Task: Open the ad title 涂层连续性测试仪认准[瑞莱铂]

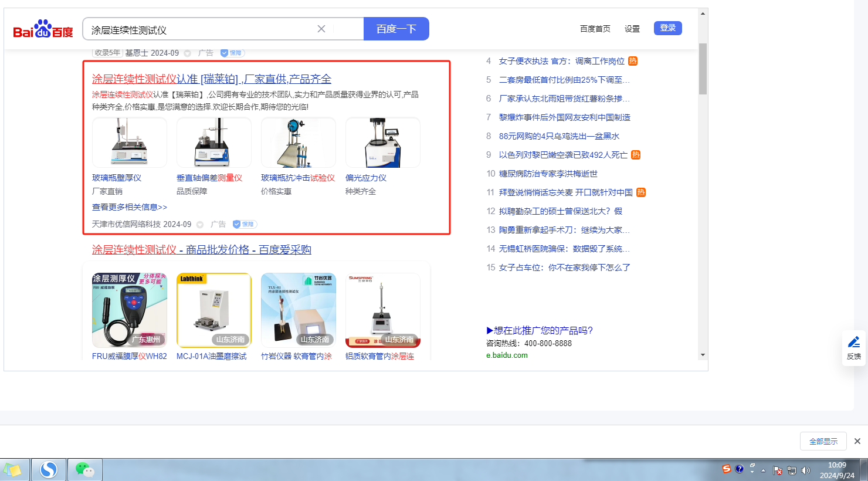Action: (x=212, y=79)
